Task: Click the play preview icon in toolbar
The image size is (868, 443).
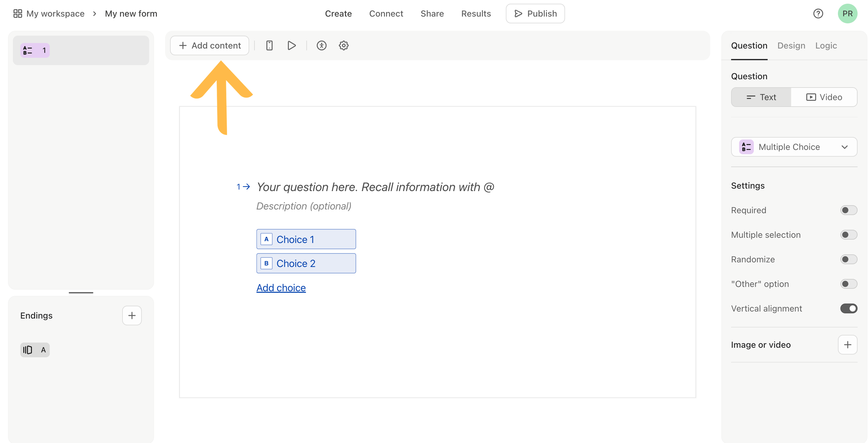Action: pos(292,45)
